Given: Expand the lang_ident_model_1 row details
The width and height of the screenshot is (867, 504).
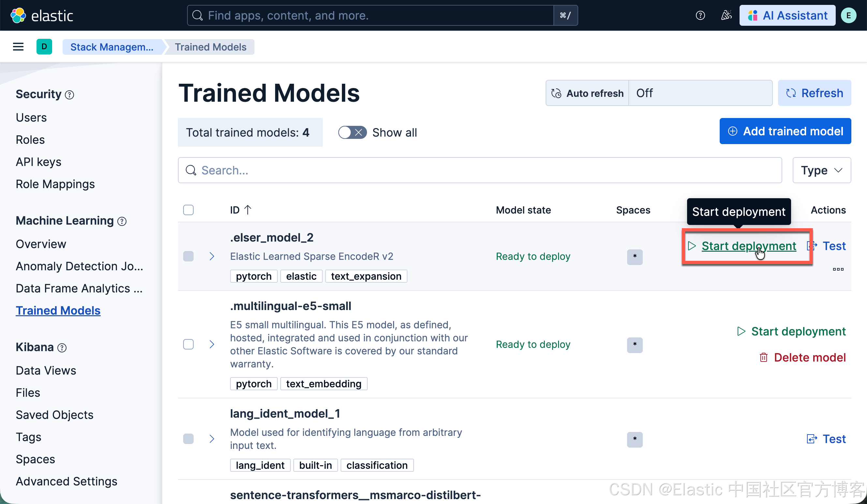Looking at the screenshot, I should click(x=212, y=439).
